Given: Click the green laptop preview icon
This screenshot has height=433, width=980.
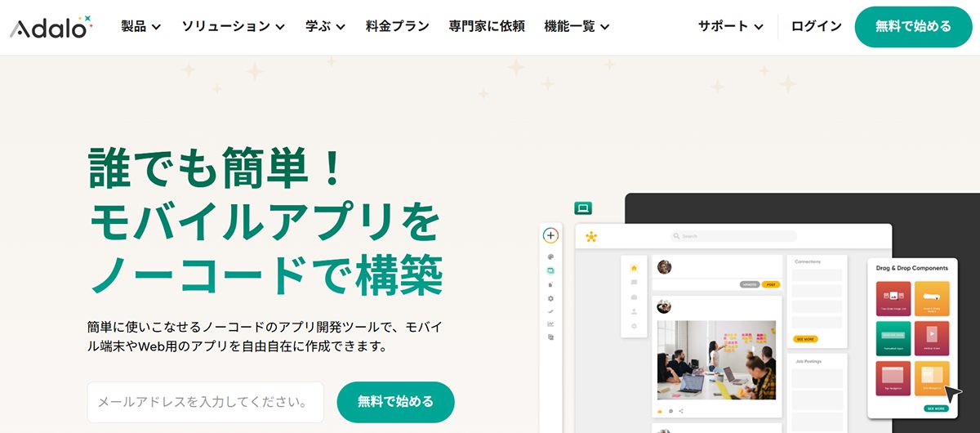Looking at the screenshot, I should 583,208.
